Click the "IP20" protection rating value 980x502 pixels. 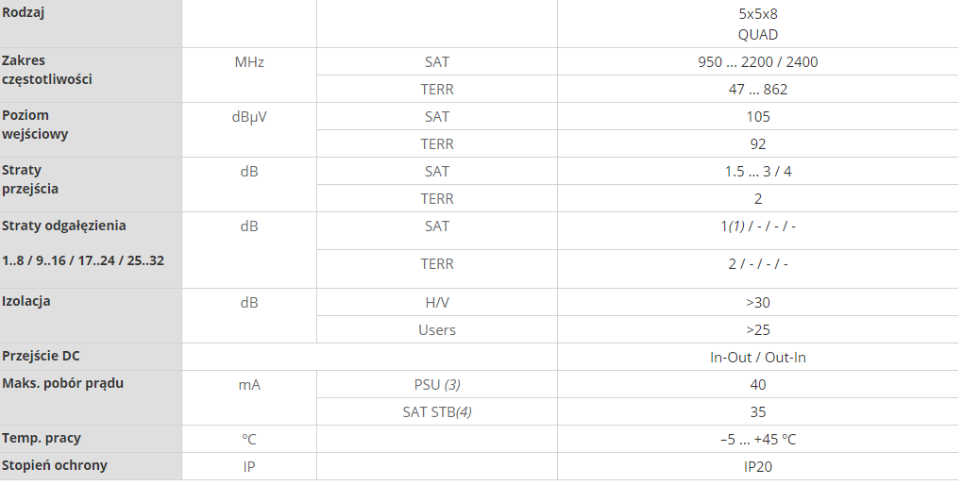[757, 466]
